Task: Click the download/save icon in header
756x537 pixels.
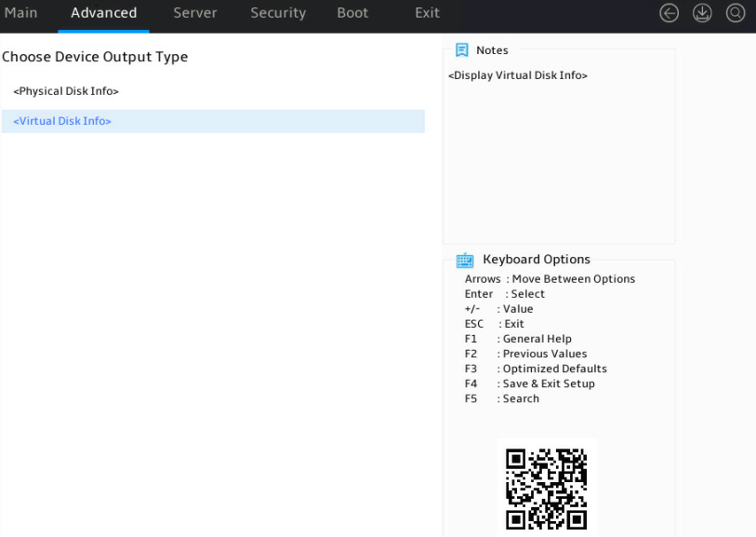Action: pyautogui.click(x=702, y=13)
